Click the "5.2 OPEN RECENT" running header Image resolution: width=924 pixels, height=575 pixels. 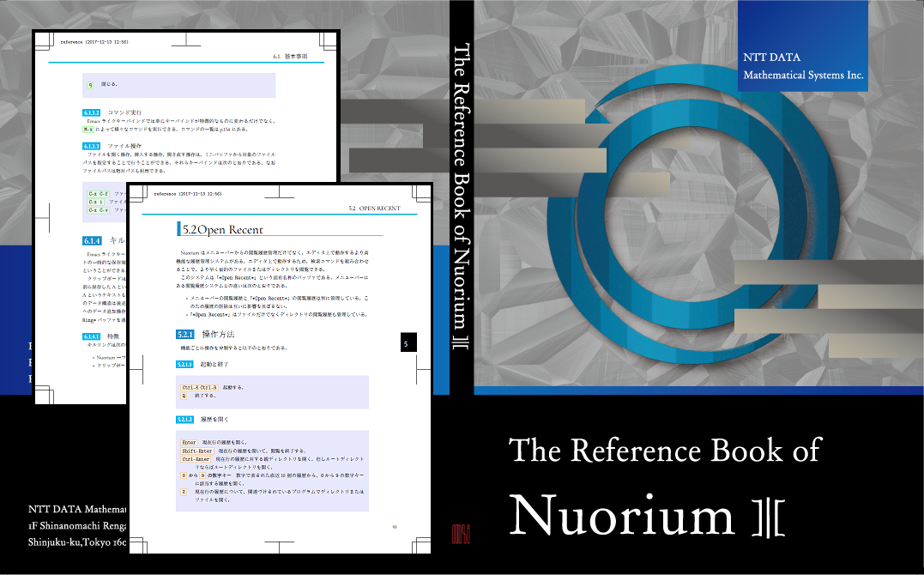[374, 209]
